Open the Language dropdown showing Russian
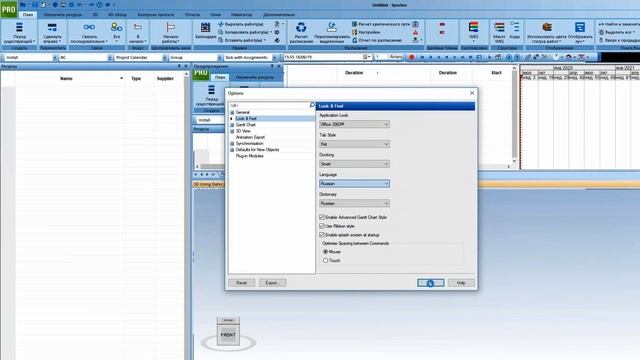Screen dimensions: 640x360 point(354,184)
